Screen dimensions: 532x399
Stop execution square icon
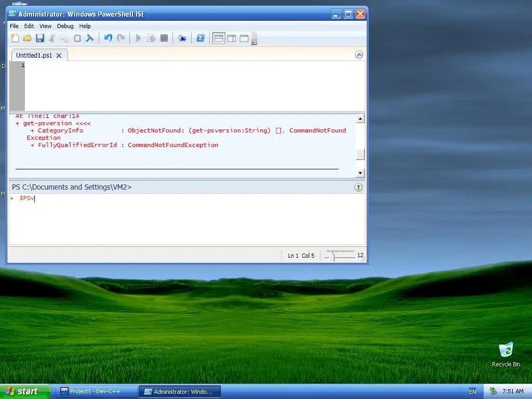tap(164, 38)
